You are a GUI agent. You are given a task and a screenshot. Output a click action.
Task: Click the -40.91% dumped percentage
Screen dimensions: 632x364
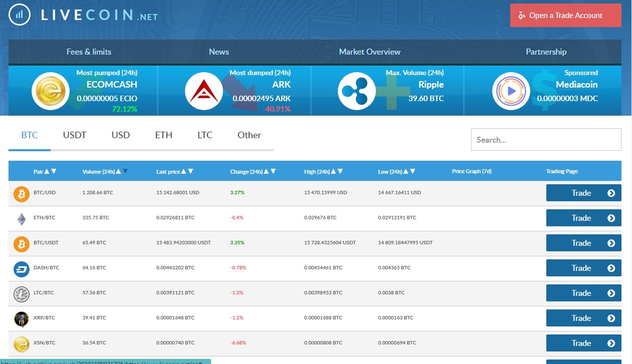pyautogui.click(x=277, y=109)
